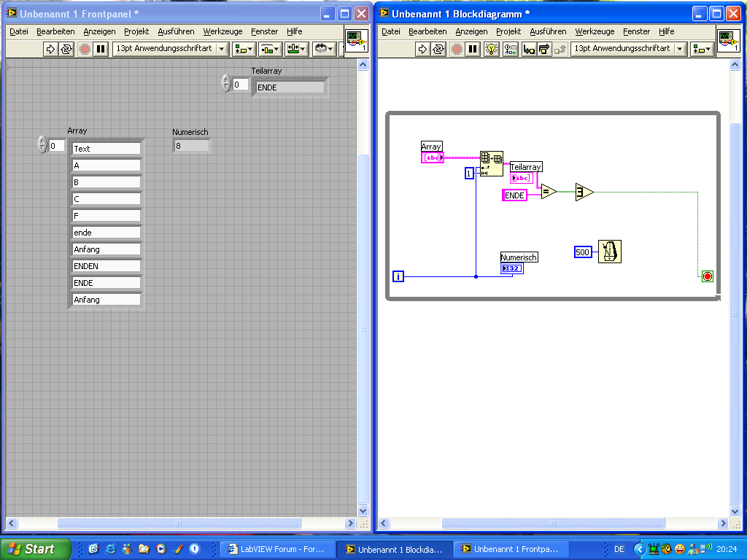Open Datei menu in Frontpanel
Screen dimensions: 747x560
(x=19, y=31)
